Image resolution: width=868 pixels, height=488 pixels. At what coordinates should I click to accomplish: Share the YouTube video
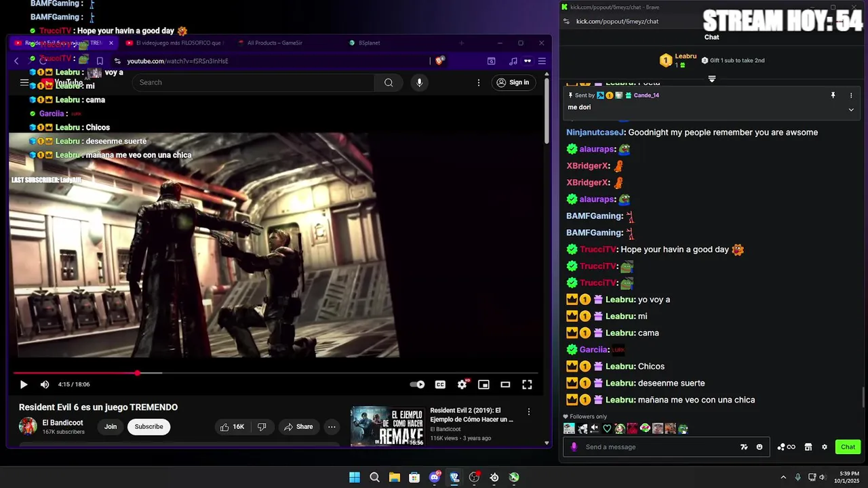click(x=298, y=426)
